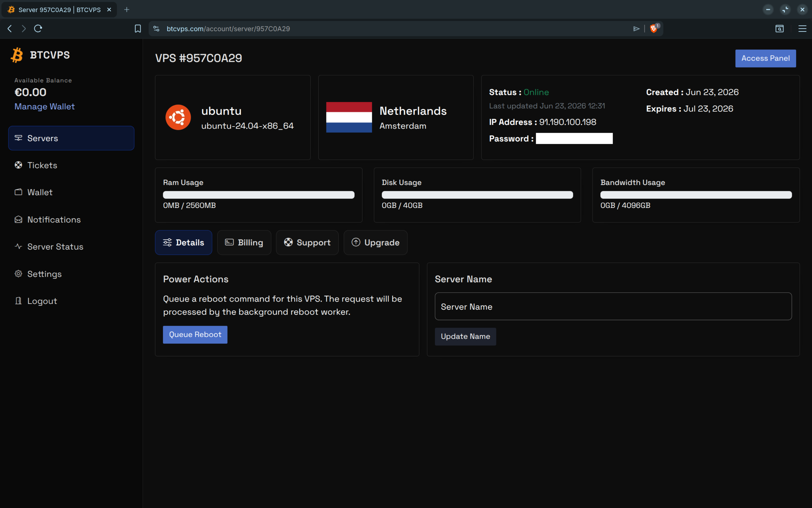Click the hidden Password field
Image resolution: width=812 pixels, height=508 pixels.
(574, 138)
